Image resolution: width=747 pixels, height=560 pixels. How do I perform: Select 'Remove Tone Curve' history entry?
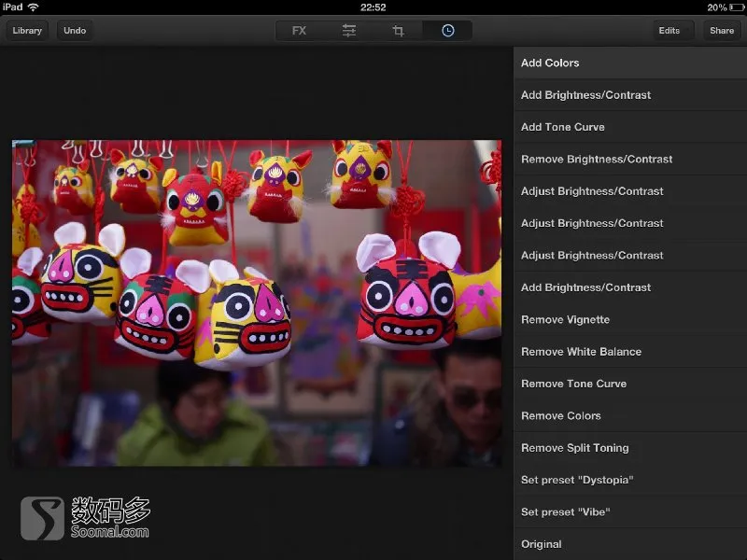pos(630,384)
